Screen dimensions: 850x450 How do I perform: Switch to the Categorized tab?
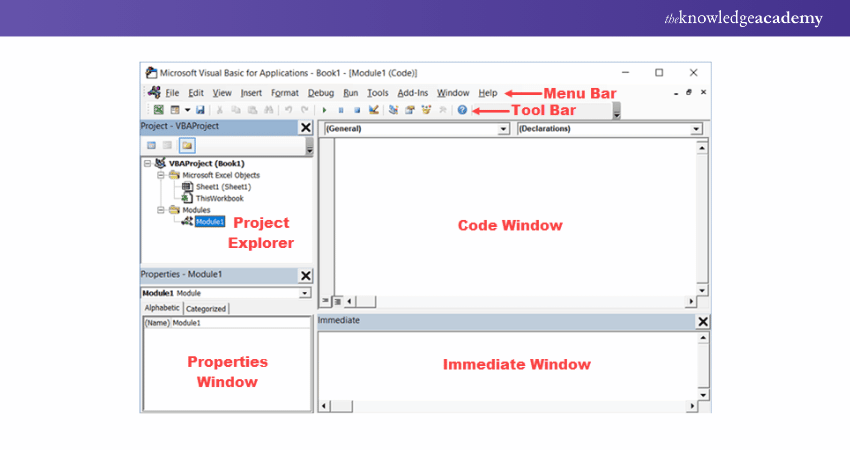(x=206, y=309)
